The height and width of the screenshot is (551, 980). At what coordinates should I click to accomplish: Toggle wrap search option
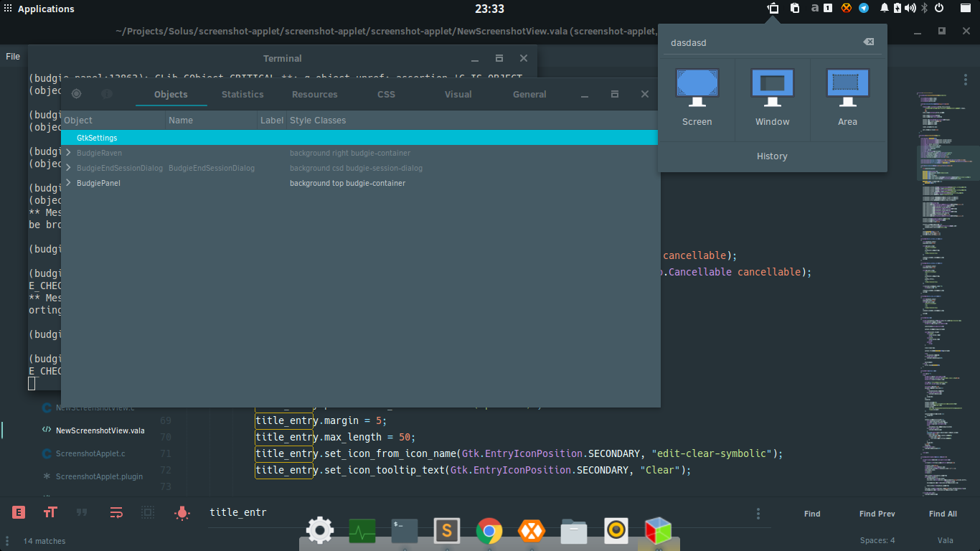116,512
